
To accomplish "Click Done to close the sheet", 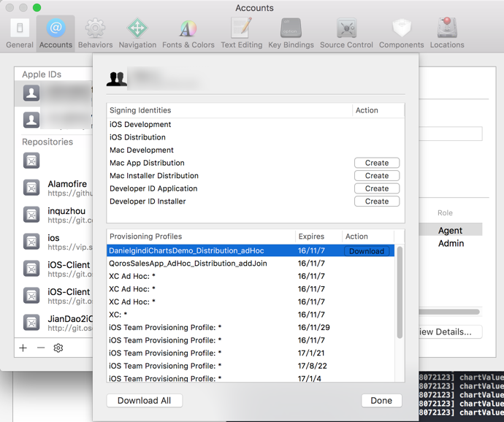I will click(381, 401).
